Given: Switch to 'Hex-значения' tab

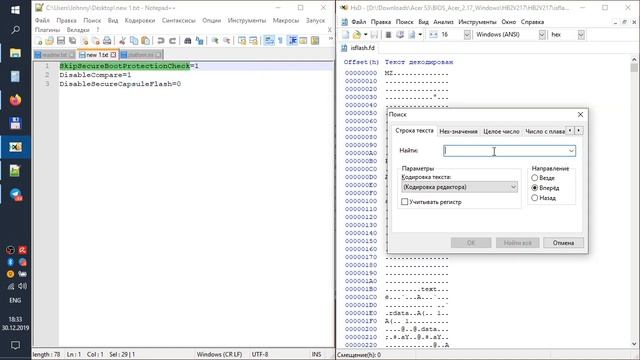Looking at the screenshot, I should coord(458,131).
